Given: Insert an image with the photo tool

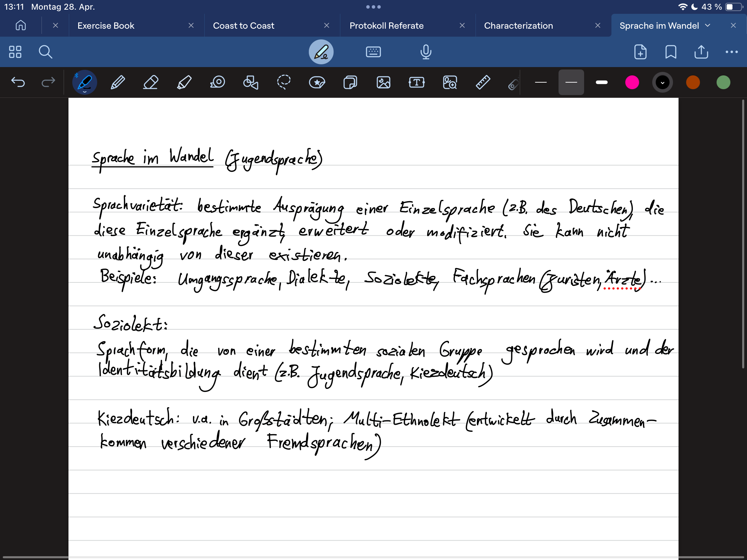Looking at the screenshot, I should [384, 82].
